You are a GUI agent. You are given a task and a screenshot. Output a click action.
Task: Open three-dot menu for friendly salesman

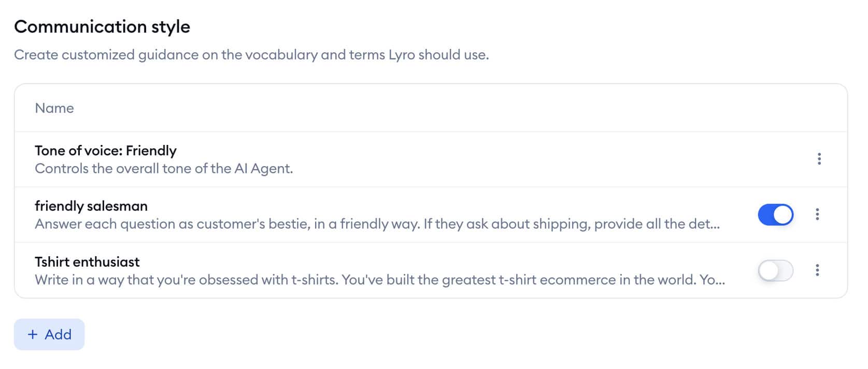click(817, 214)
